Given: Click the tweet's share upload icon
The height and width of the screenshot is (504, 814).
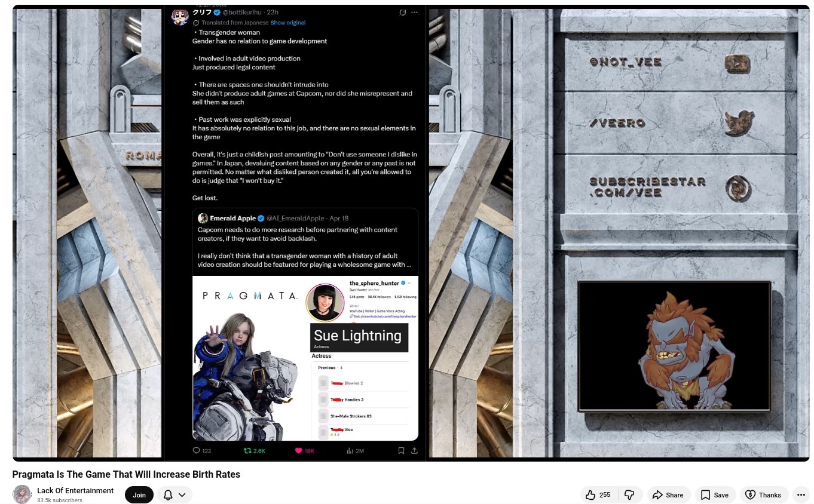Looking at the screenshot, I should pyautogui.click(x=414, y=450).
